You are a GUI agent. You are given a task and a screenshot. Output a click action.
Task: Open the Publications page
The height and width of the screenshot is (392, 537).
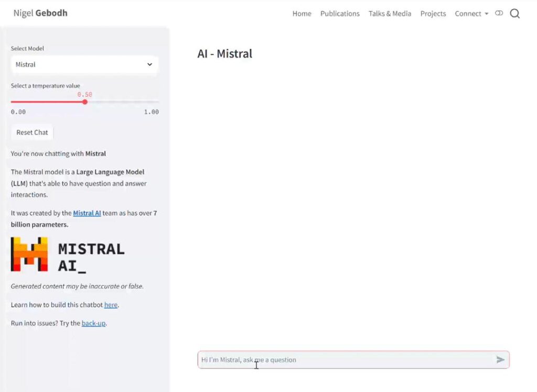coord(340,14)
